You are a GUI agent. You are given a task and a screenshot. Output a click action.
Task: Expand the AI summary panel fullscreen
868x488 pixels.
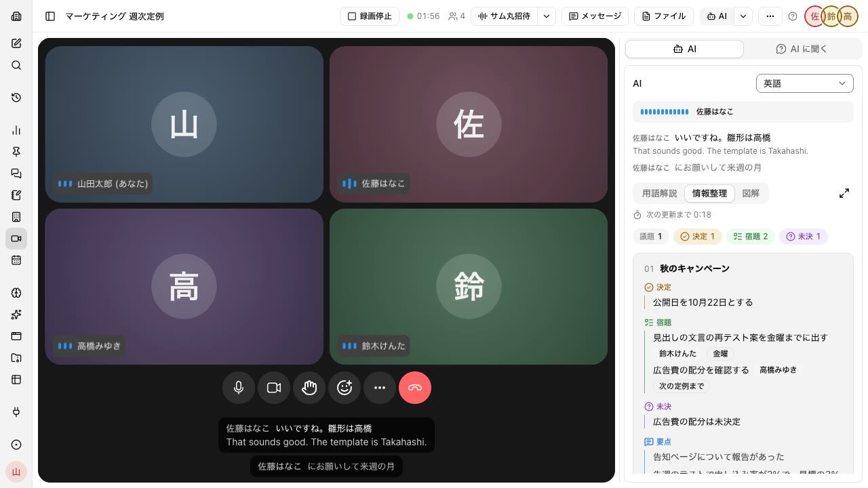coord(844,193)
